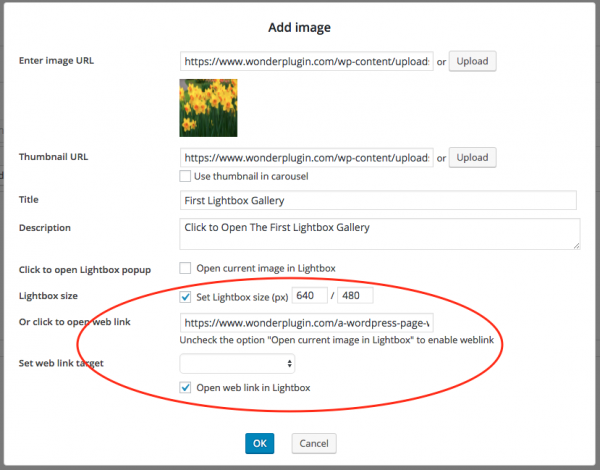The height and width of the screenshot is (470, 600).
Task: Click the Thumbnail URL input box
Action: point(306,157)
